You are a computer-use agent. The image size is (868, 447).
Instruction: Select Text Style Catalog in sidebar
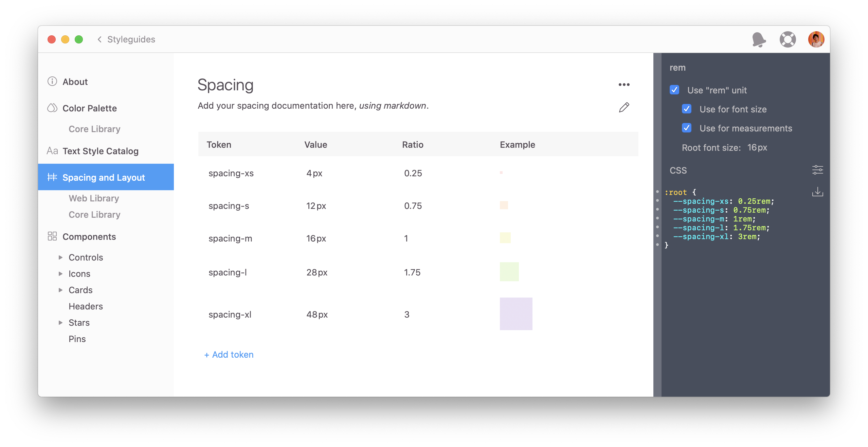pos(101,151)
